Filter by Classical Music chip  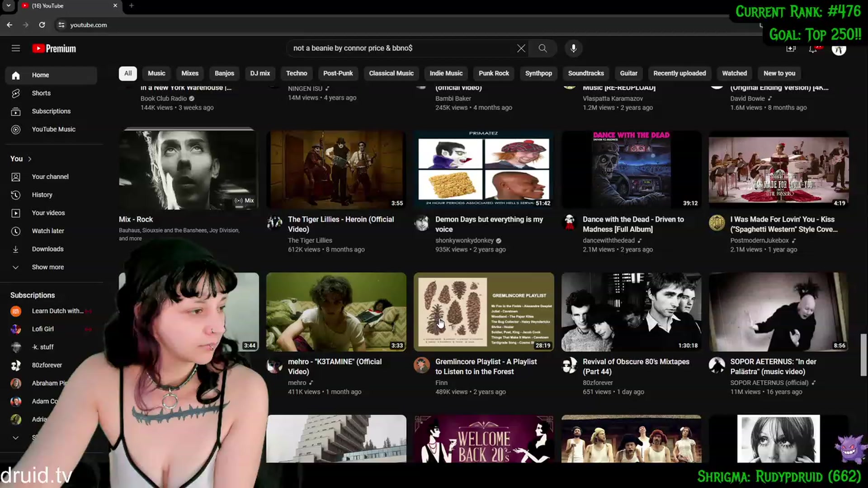point(391,73)
